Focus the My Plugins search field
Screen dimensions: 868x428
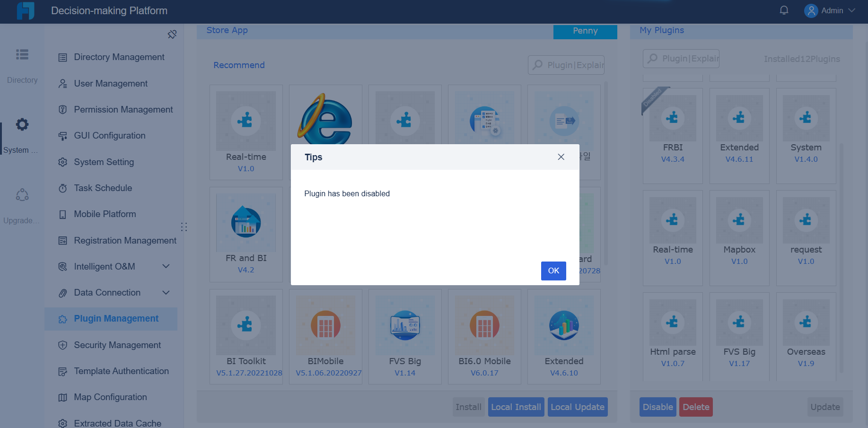[x=681, y=59]
